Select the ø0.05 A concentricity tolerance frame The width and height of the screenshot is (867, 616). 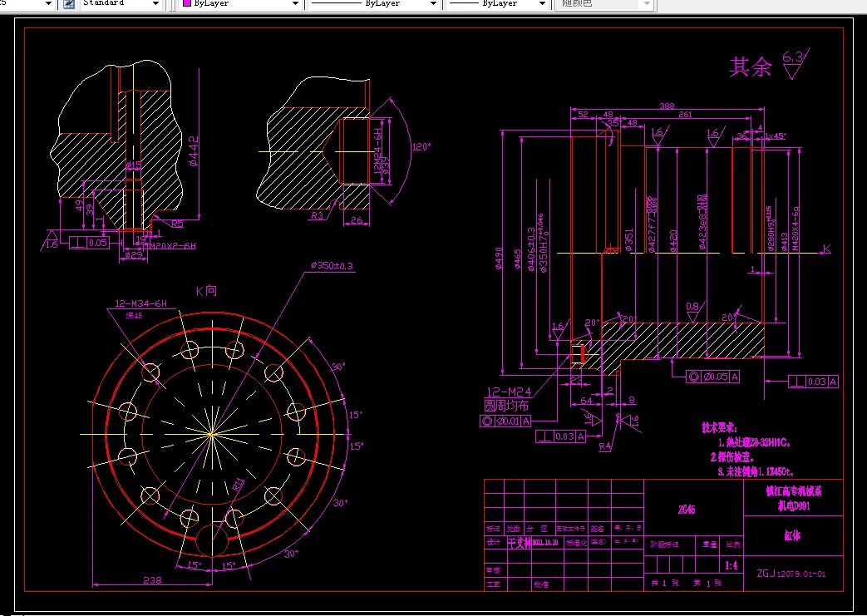coord(712,377)
